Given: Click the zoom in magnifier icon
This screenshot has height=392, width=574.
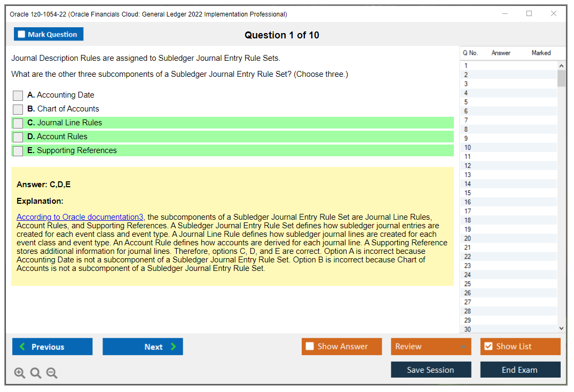Looking at the screenshot, I should click(20, 373).
